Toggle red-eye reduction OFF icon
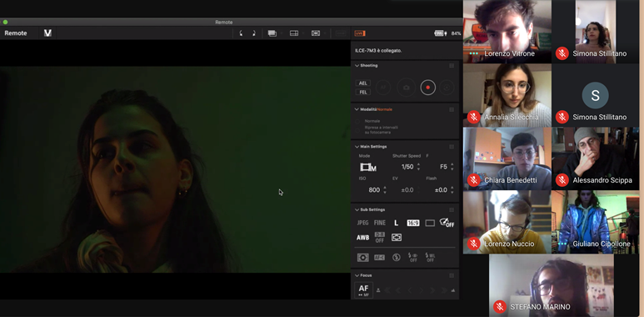 413,258
